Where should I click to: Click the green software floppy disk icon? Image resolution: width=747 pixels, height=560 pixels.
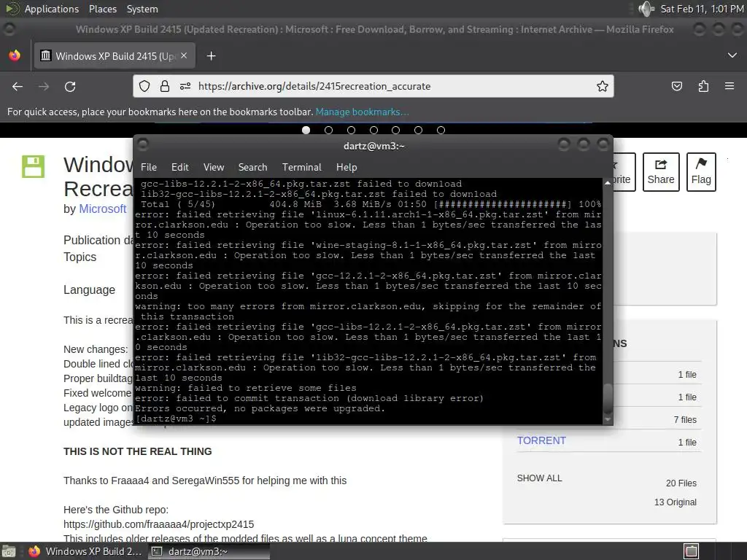coord(34,167)
